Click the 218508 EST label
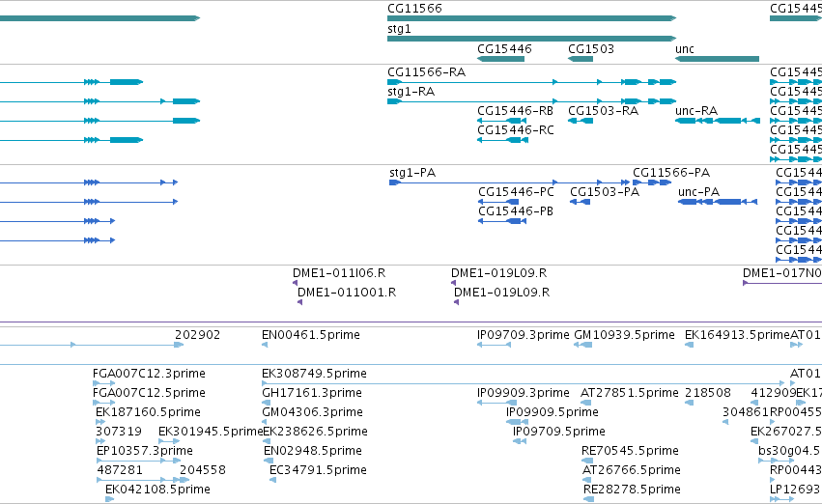 click(708, 394)
